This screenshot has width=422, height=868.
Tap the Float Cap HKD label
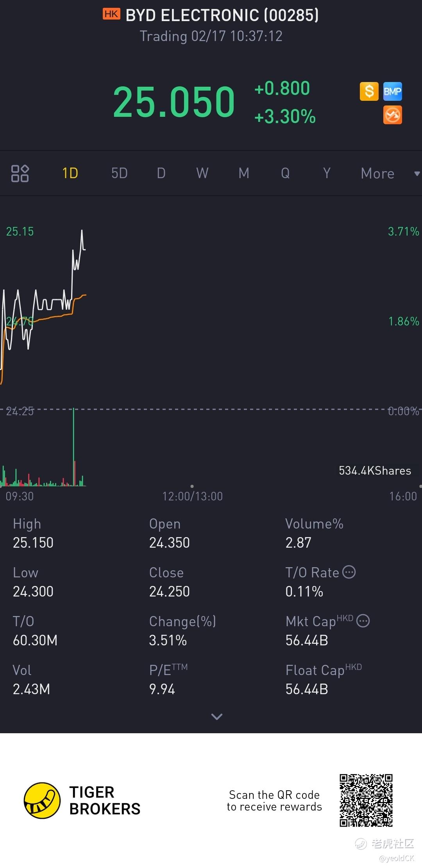point(324,670)
